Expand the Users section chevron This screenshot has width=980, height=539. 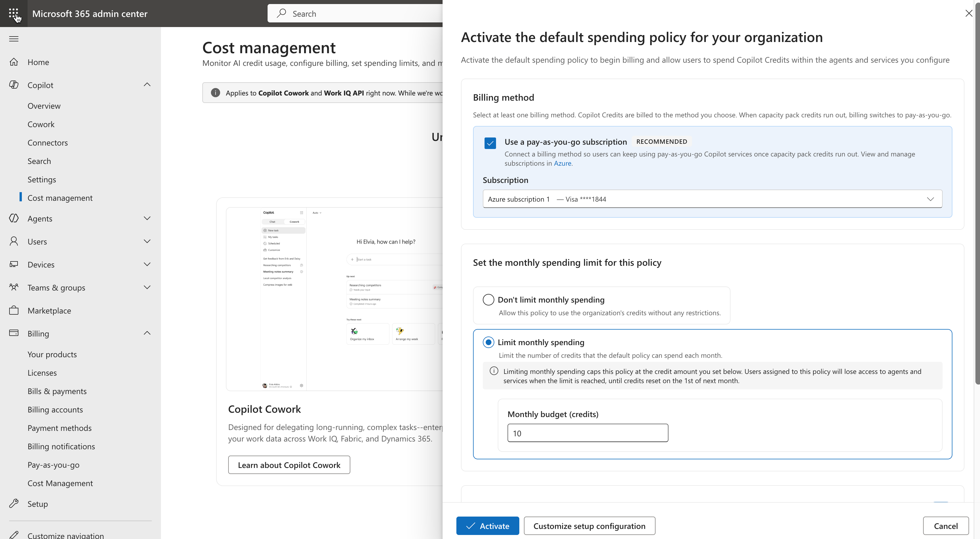click(x=147, y=241)
